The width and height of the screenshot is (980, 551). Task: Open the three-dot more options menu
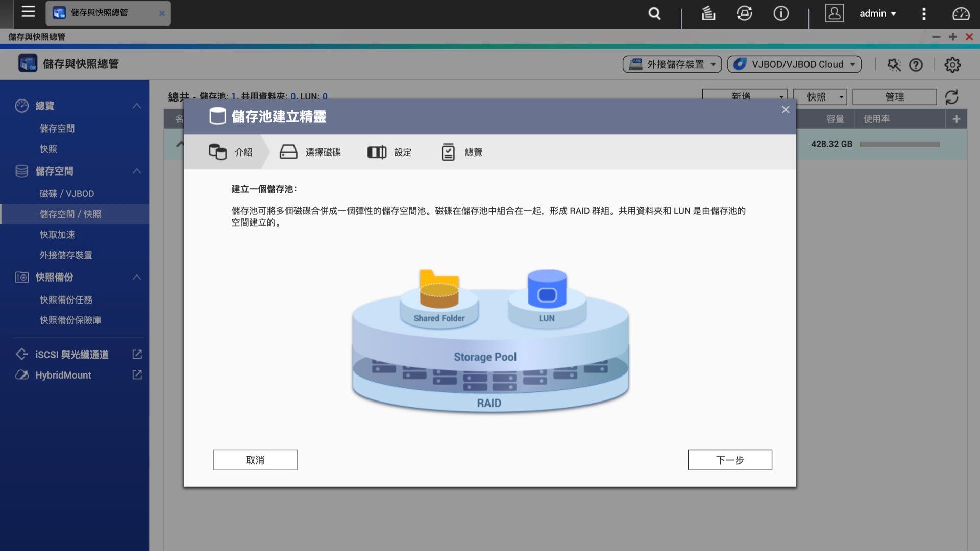(924, 14)
